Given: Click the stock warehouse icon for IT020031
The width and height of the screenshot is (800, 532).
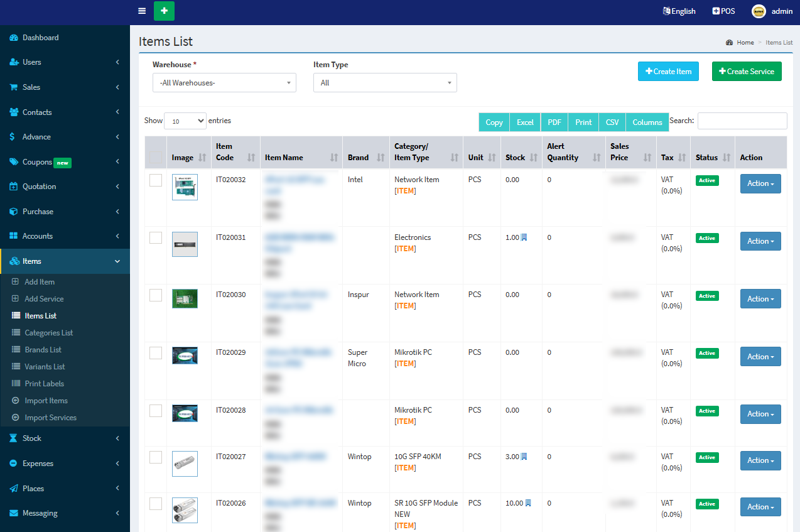Looking at the screenshot, I should [x=524, y=237].
